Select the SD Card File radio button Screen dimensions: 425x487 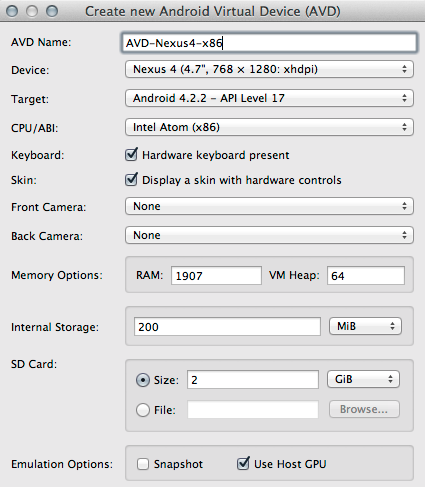(x=143, y=410)
